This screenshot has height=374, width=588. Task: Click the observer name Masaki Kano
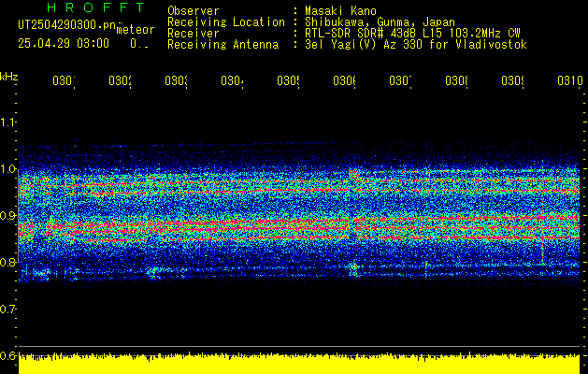point(340,11)
